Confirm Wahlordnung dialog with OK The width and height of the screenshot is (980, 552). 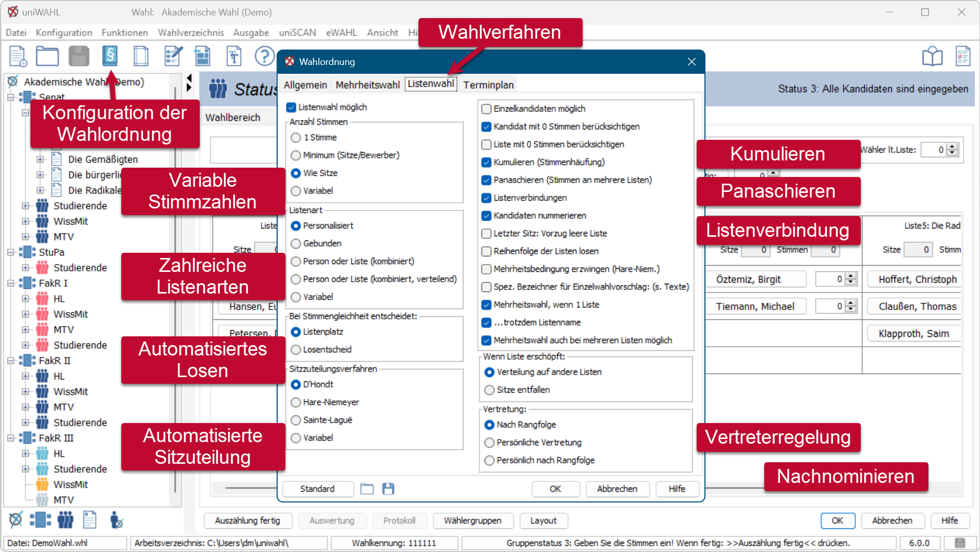pos(555,489)
